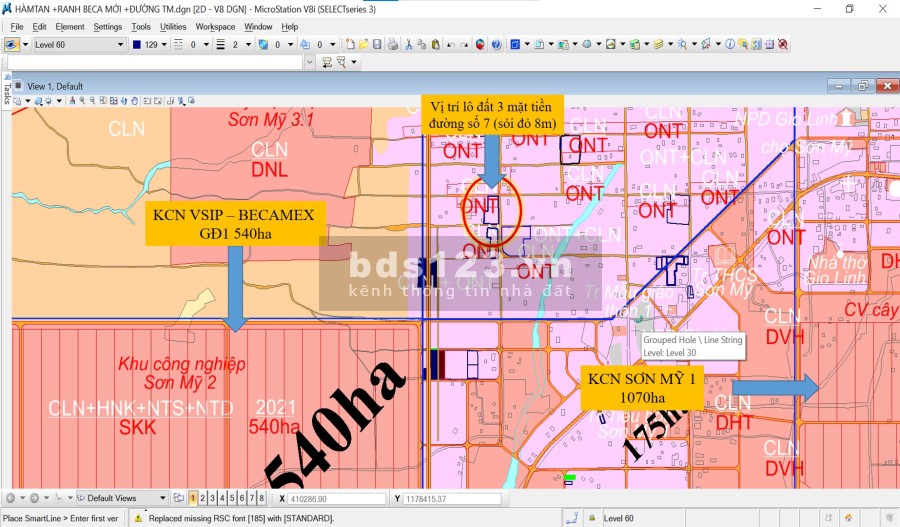This screenshot has width=900, height=527.
Task: Open the File menu
Action: point(17,26)
